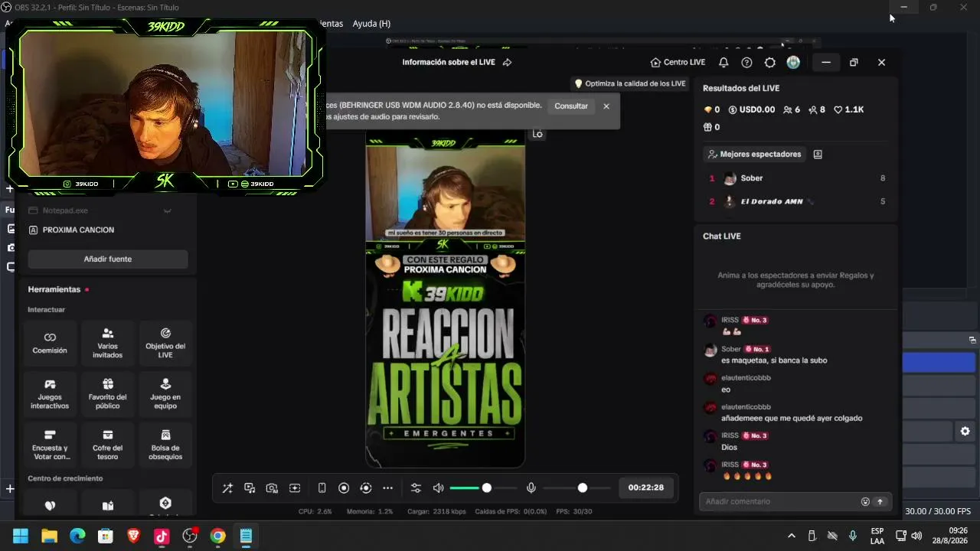Open Juego en equipo tool

pyautogui.click(x=165, y=394)
